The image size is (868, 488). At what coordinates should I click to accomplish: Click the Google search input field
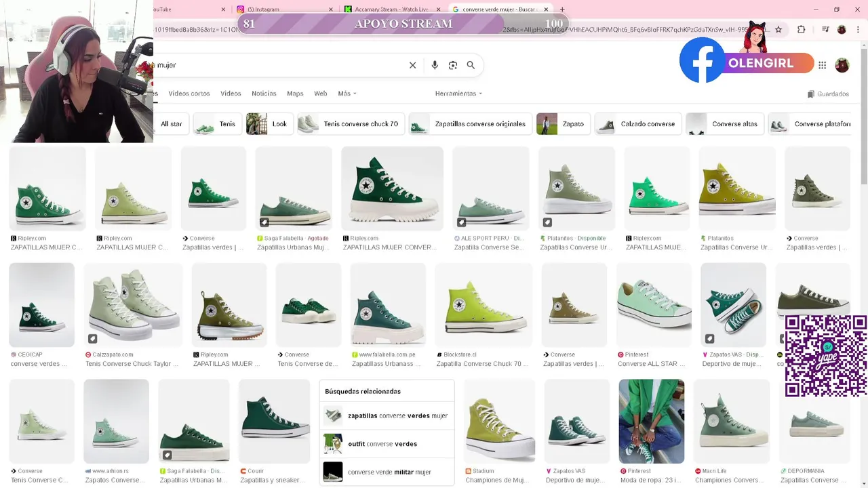pos(278,65)
